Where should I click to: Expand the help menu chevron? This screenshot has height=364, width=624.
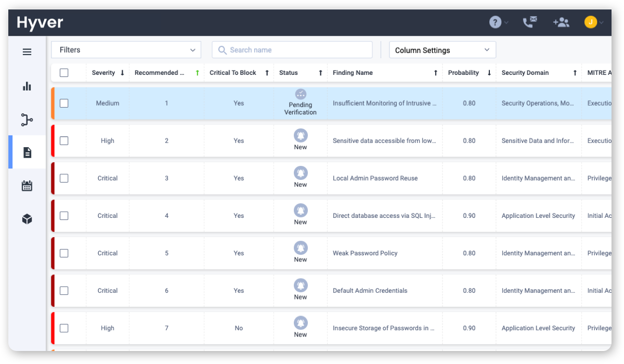click(506, 23)
